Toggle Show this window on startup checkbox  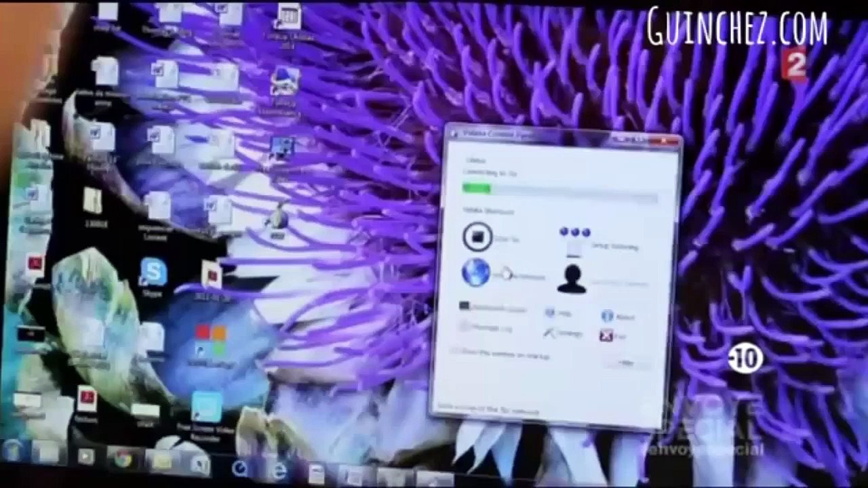(456, 351)
